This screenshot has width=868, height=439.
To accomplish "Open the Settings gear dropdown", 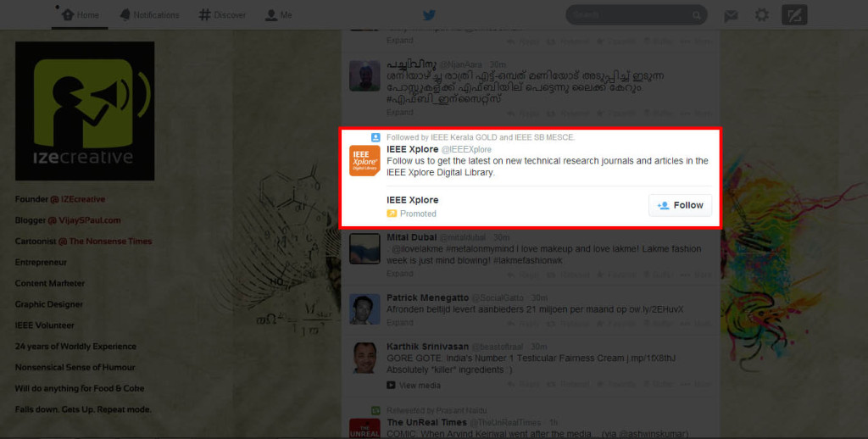I will [762, 15].
